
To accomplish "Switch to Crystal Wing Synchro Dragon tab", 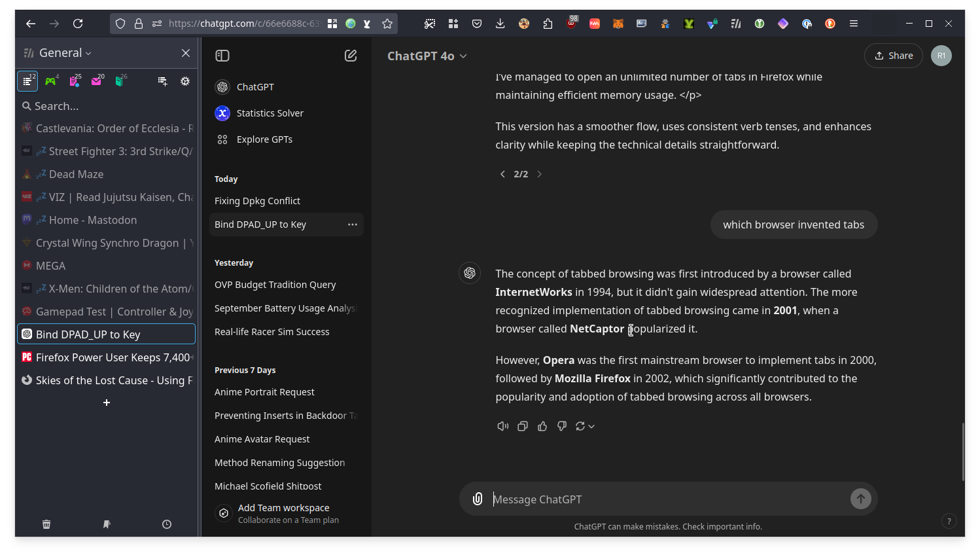I will (107, 243).
